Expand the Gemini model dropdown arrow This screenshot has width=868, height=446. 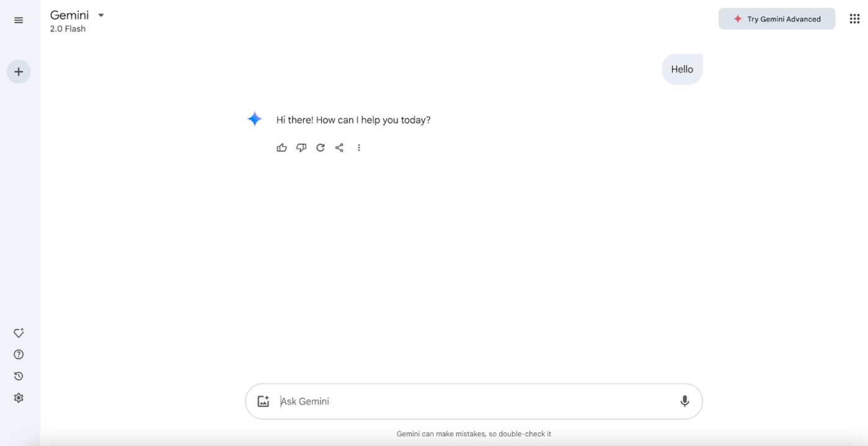(101, 16)
